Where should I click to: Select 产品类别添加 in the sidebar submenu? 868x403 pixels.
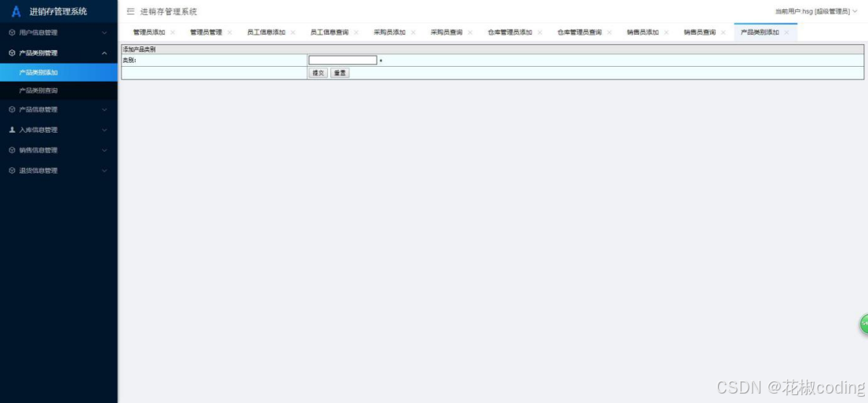[x=59, y=72]
